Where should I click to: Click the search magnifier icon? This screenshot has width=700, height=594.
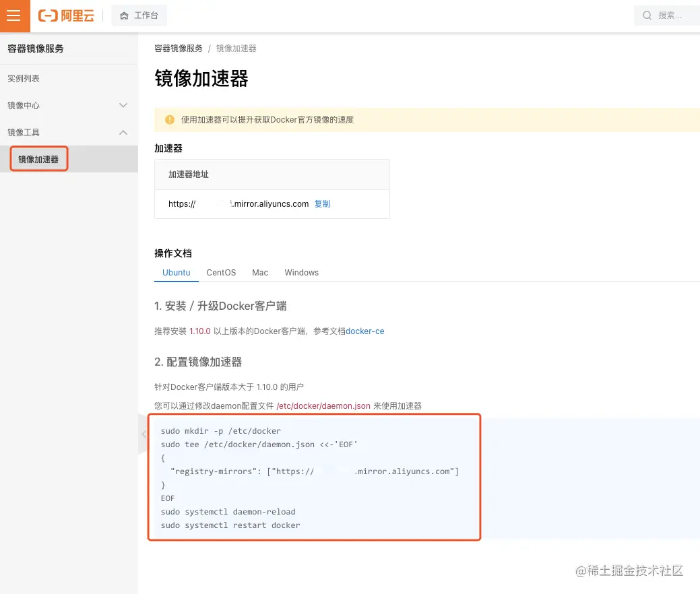pyautogui.click(x=647, y=15)
